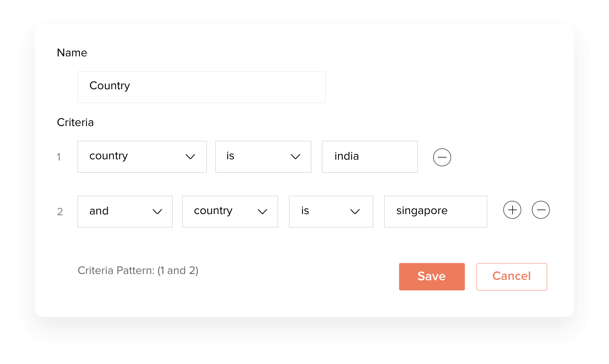Viewport: 609px width, 364px height.
Task: Click the chevron in row 2 country dropdown
Action: tap(262, 212)
